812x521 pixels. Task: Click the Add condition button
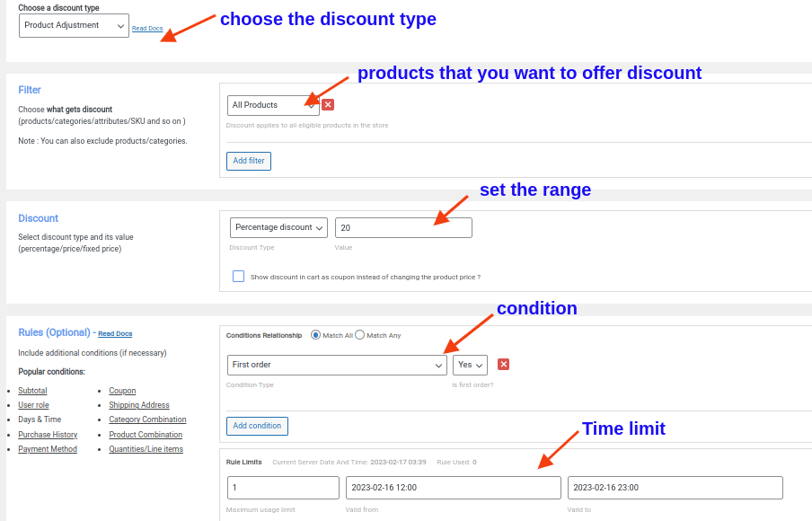coord(257,426)
